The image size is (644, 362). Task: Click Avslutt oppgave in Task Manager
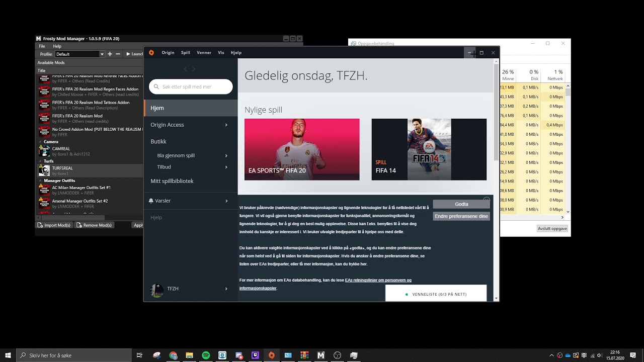pos(552,228)
